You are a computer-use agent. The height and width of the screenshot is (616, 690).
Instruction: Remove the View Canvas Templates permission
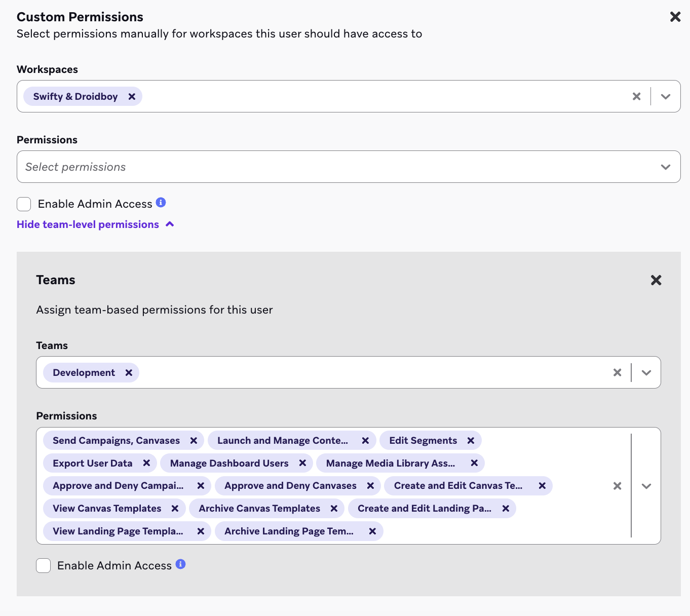pos(175,508)
